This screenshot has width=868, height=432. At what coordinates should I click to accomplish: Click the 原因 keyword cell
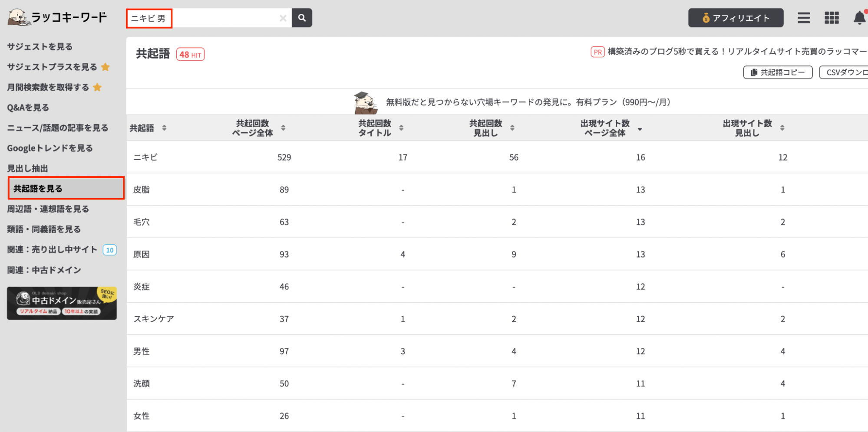pyautogui.click(x=142, y=254)
